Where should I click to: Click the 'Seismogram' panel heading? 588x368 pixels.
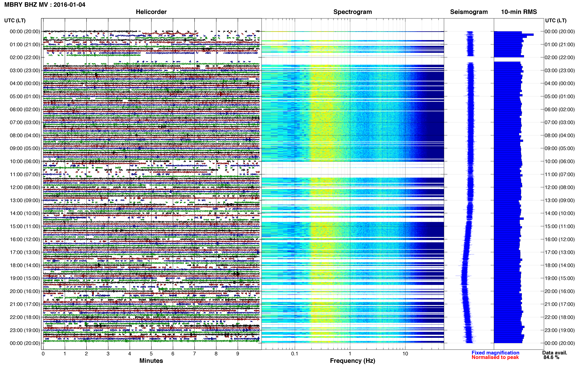(469, 12)
